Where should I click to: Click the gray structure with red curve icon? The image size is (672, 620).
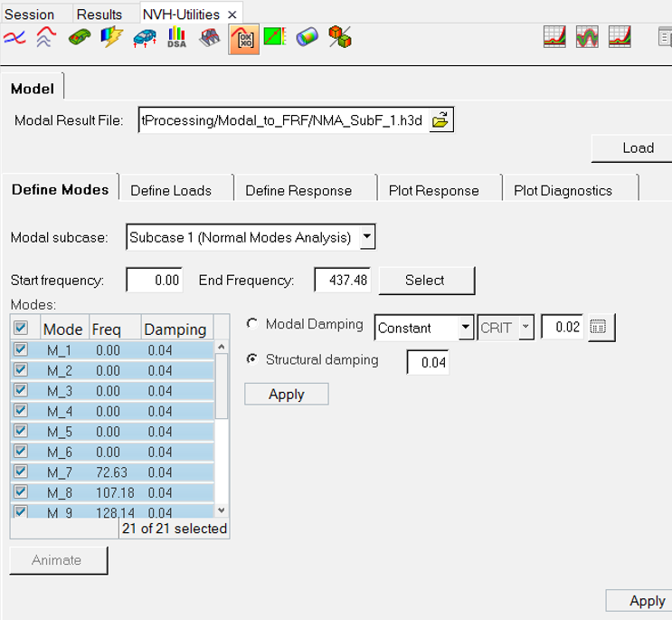[210, 38]
